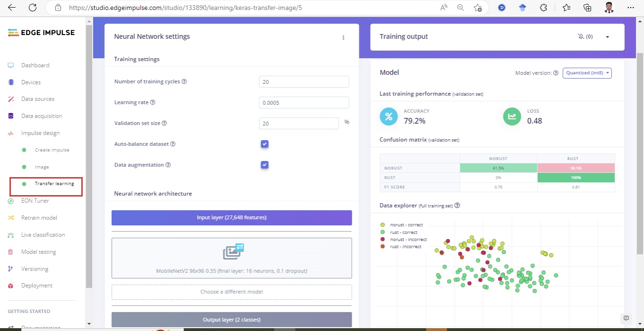The height and width of the screenshot is (331, 644).
Task: Uncheck the Data augmentation checkbox
Action: pos(265,165)
